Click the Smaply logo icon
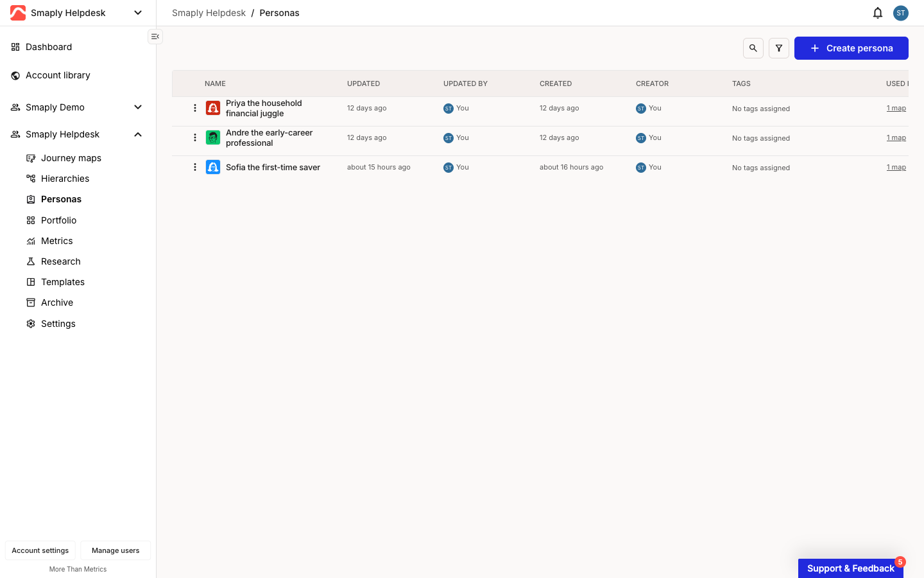This screenshot has height=578, width=924. tap(18, 13)
